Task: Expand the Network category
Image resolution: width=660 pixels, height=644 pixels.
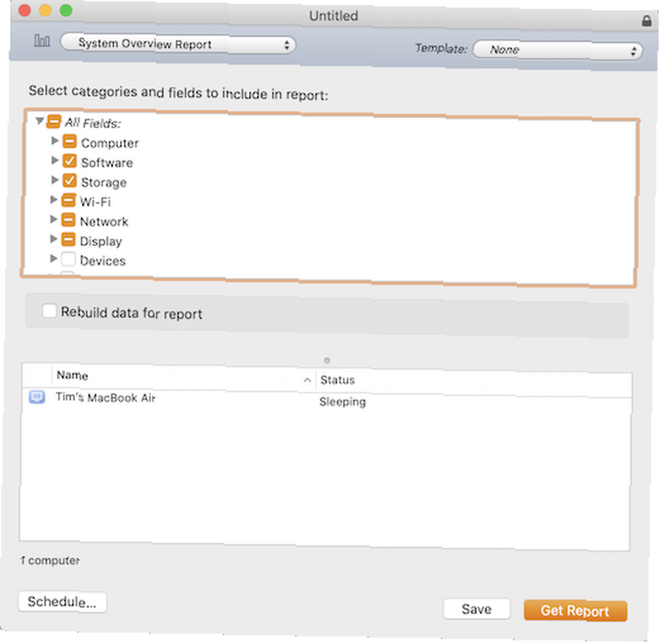Action: point(54,219)
